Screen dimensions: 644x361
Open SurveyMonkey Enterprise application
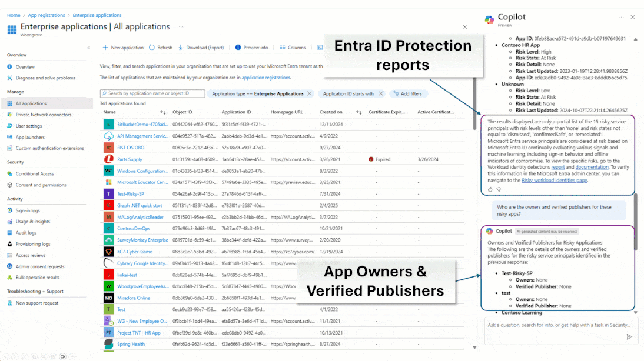click(142, 240)
